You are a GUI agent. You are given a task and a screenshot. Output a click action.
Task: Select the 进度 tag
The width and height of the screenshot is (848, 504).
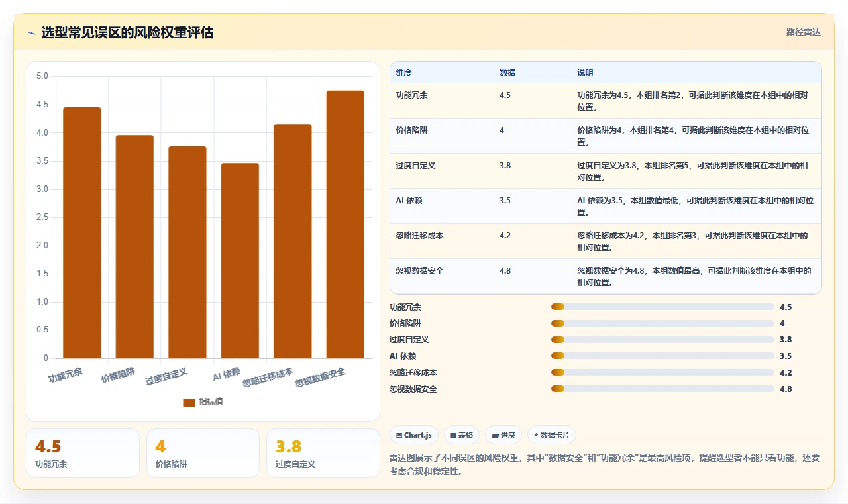pos(503,435)
